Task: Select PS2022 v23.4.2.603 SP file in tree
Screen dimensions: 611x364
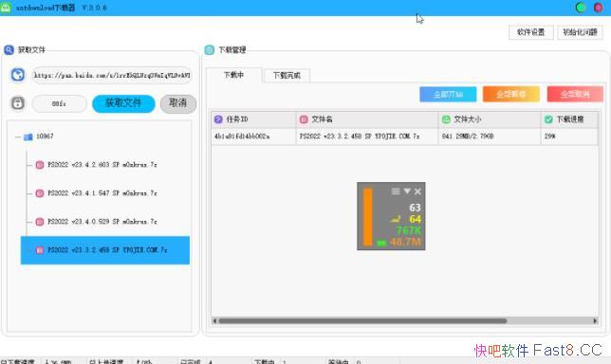Action: coord(102,165)
